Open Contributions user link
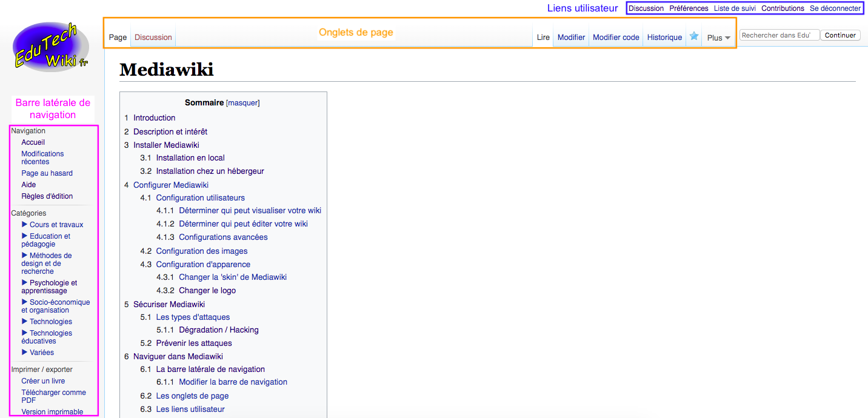 [783, 8]
